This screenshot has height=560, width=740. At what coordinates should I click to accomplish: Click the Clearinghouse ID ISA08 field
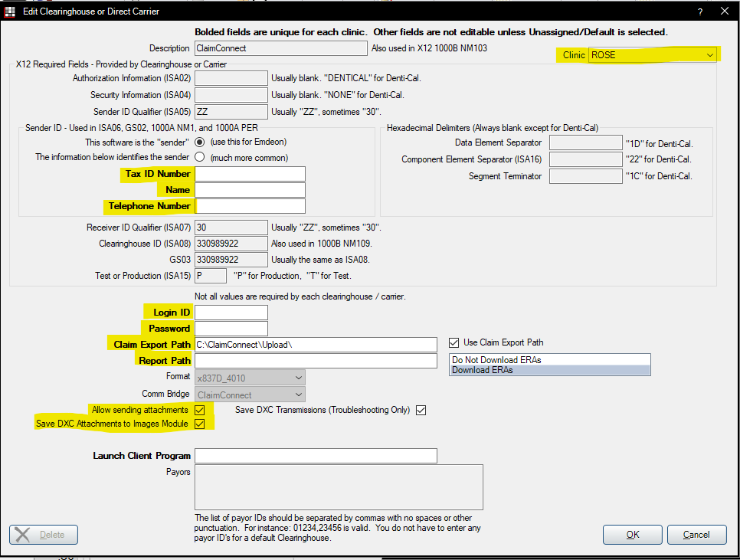coord(231,244)
